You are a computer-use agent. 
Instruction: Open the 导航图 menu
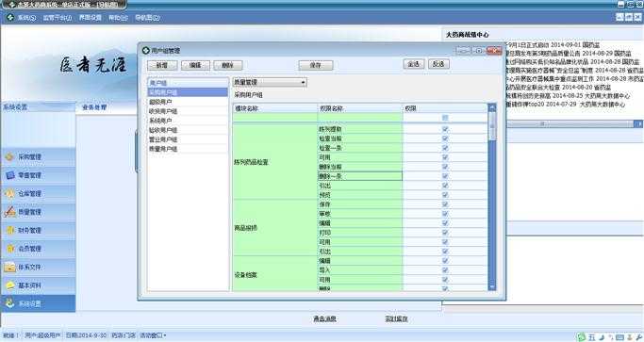coord(147,18)
